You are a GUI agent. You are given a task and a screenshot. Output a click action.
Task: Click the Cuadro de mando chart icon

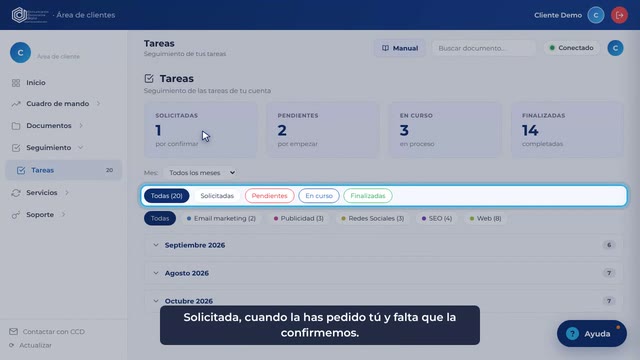pos(16,104)
